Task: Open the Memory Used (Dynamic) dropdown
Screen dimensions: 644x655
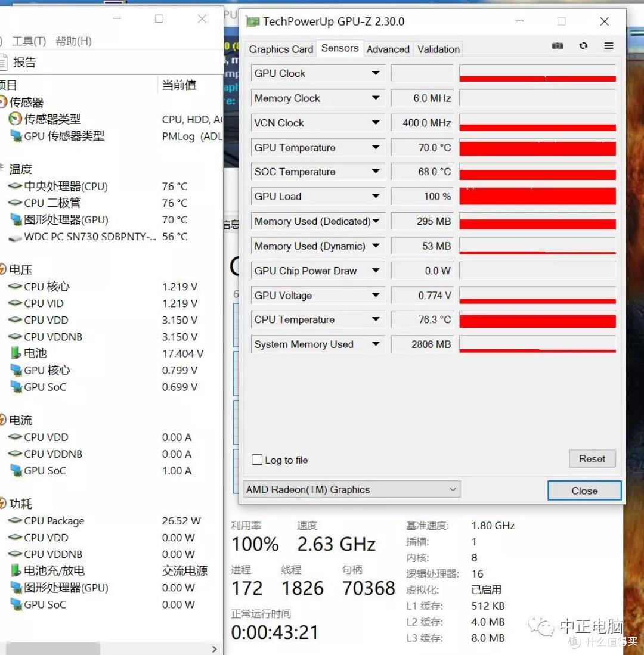Action: click(x=376, y=246)
